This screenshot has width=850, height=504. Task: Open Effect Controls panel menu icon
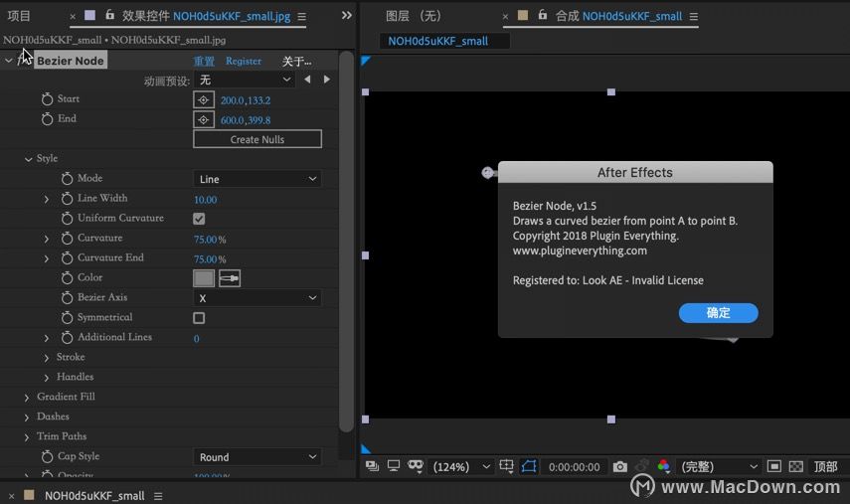coord(302,17)
